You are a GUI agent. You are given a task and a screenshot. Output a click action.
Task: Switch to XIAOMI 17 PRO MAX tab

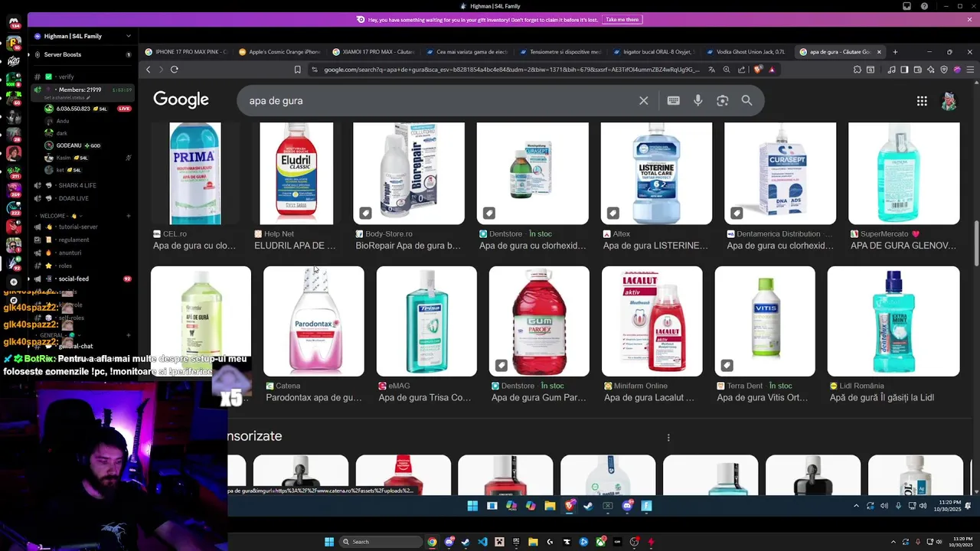[x=374, y=52]
